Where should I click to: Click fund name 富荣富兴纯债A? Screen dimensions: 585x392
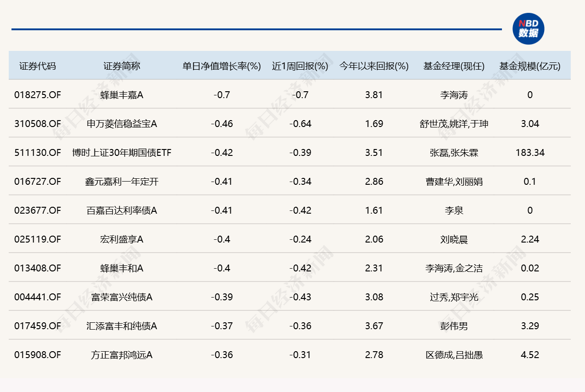coord(122,298)
